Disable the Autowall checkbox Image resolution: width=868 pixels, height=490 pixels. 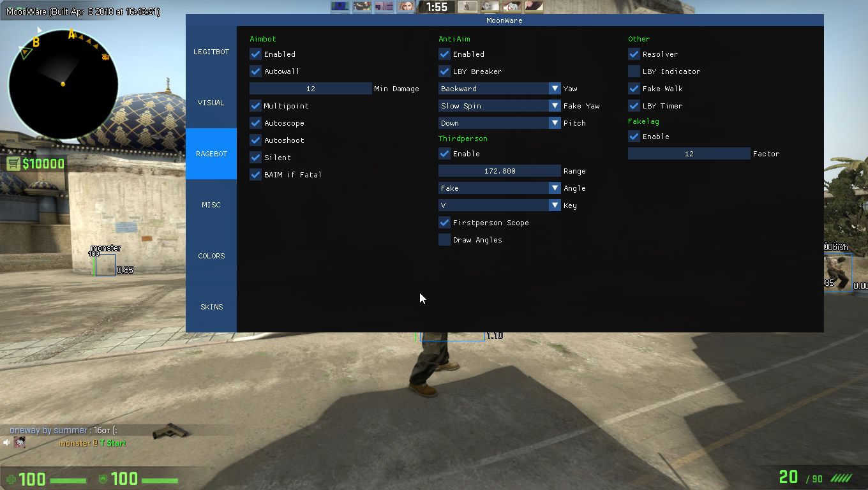pyautogui.click(x=255, y=71)
